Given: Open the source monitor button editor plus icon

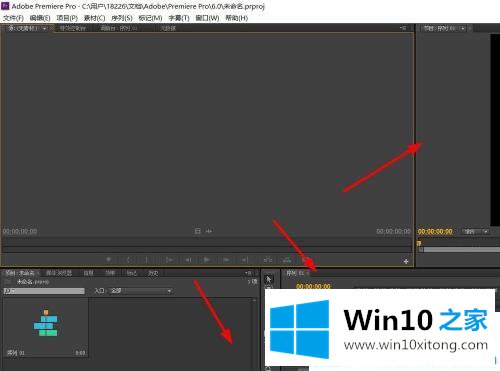Looking at the screenshot, I should 406,261.
